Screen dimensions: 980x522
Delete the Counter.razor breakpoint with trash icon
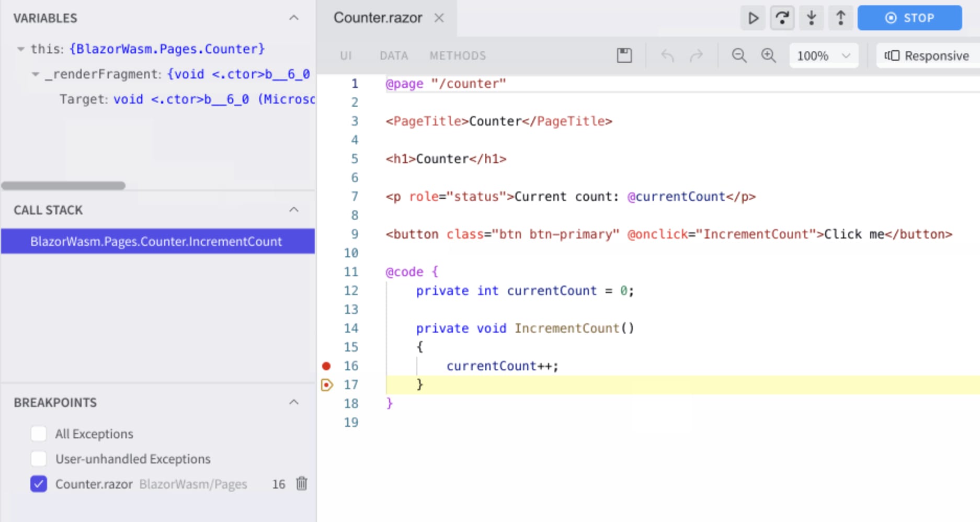click(302, 484)
